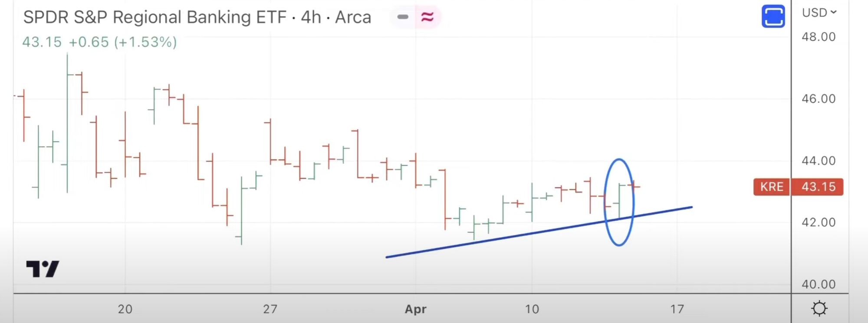
Task: Click the 27 date on time axis
Action: (x=270, y=309)
